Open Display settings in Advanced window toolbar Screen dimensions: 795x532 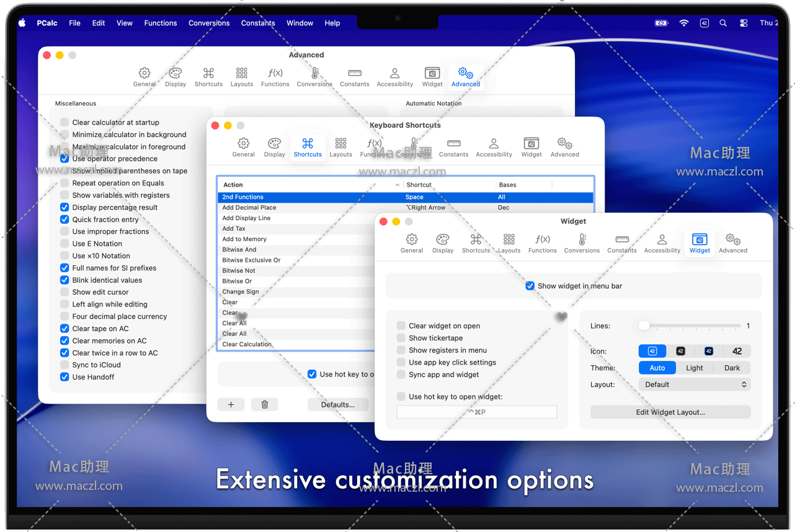click(x=175, y=77)
